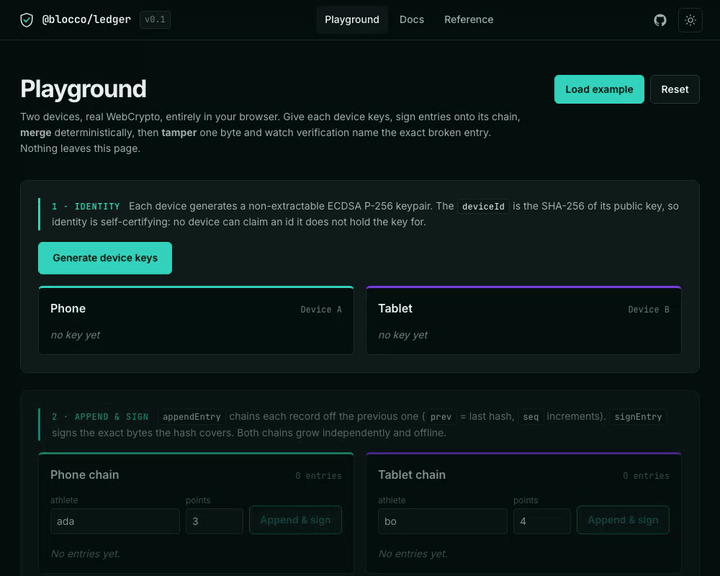This screenshot has height=576, width=720.
Task: Click the Load example button
Action: click(x=599, y=89)
